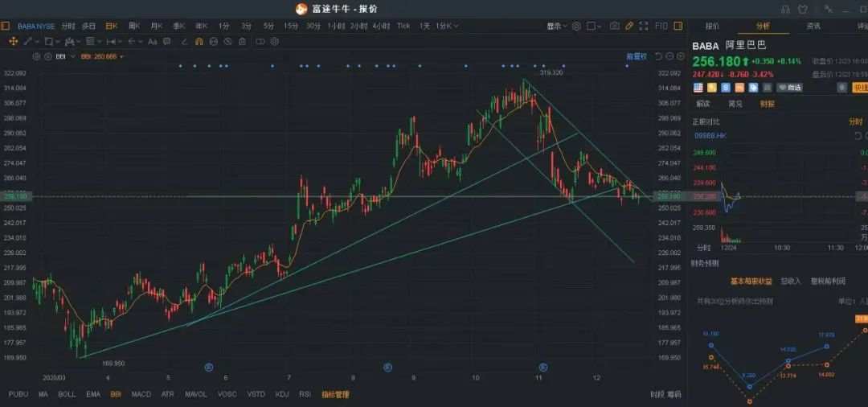
Task: Switch to the 分析 analysis tab
Action: [x=763, y=26]
